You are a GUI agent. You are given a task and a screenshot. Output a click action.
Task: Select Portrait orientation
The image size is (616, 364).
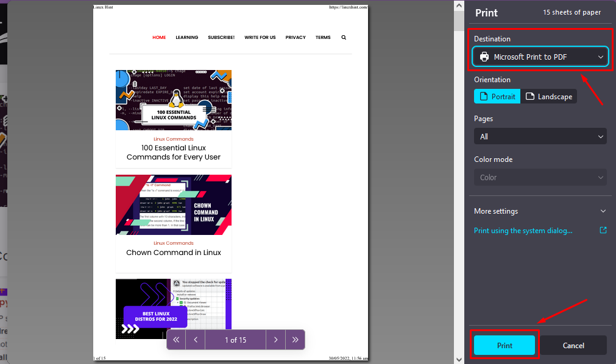(497, 96)
